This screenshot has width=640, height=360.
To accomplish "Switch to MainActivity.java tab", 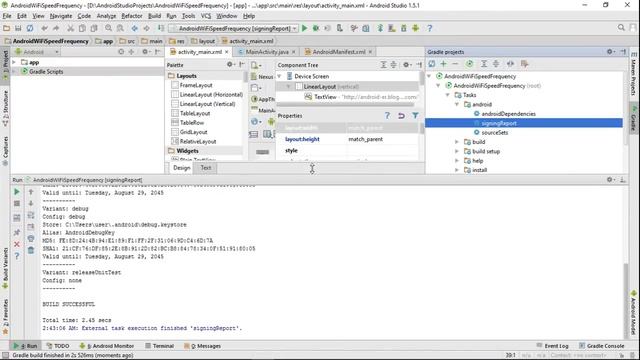I will pos(267,52).
